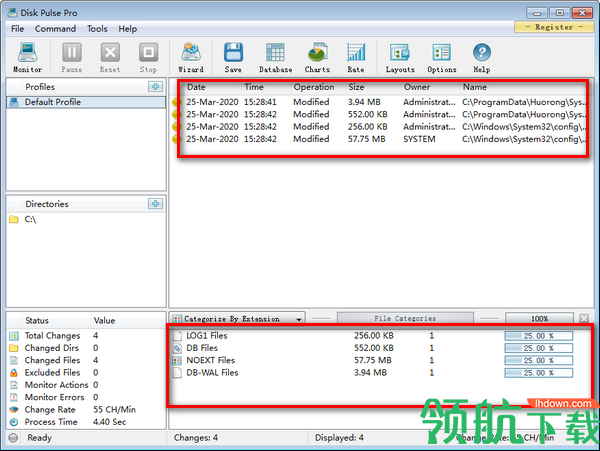This screenshot has width=600, height=451.
Task: Click the Excluded Files lock icon
Action: (14, 373)
